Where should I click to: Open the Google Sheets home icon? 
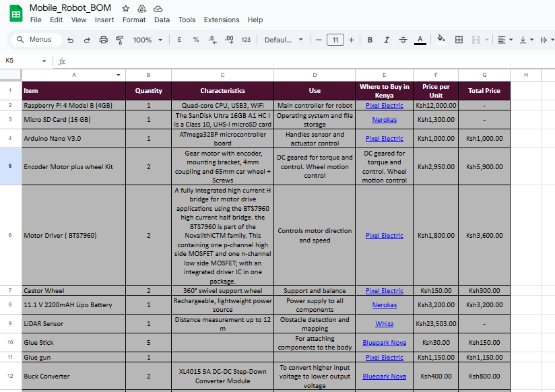coord(16,14)
